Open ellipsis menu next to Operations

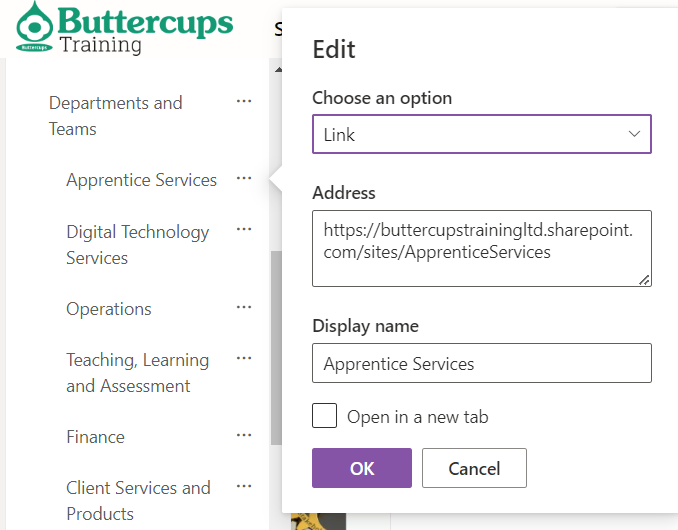point(244,307)
